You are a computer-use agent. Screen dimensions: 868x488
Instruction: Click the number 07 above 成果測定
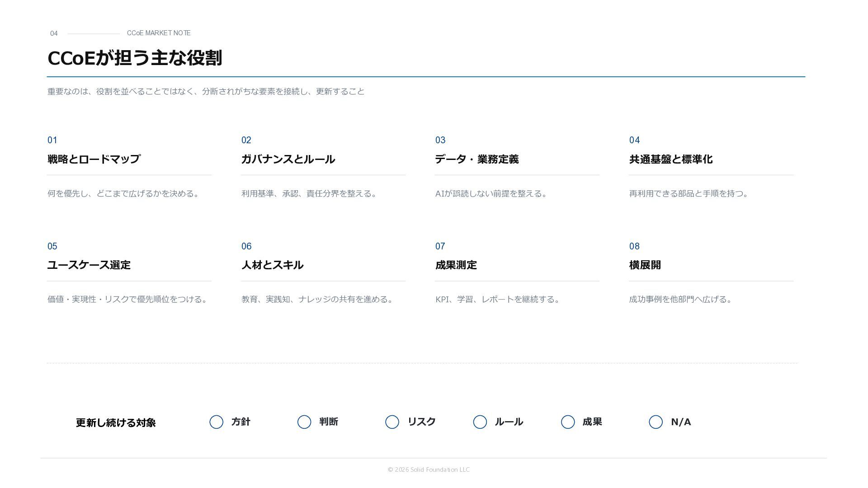tap(440, 246)
